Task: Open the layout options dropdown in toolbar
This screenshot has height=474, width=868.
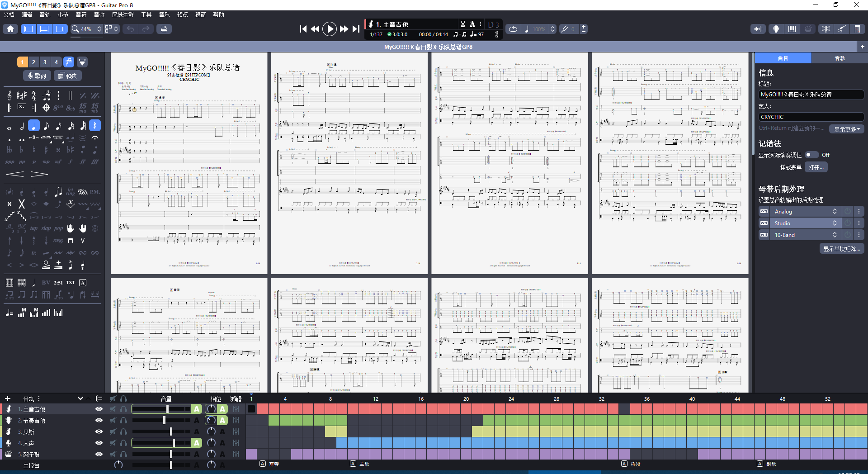Action: point(112,29)
